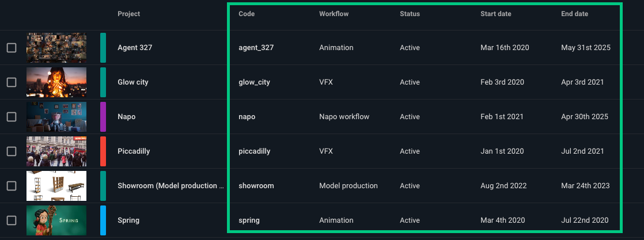This screenshot has width=644, height=240.
Task: Click the spring code cell
Action: click(x=249, y=220)
